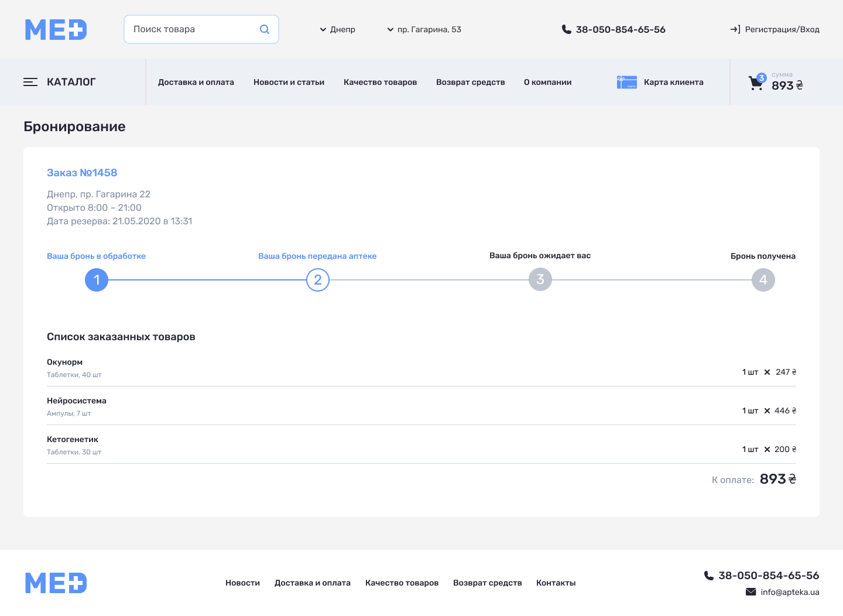Click footer Доставка и оплата link
Image resolution: width=843 pixels, height=616 pixels.
tap(313, 583)
